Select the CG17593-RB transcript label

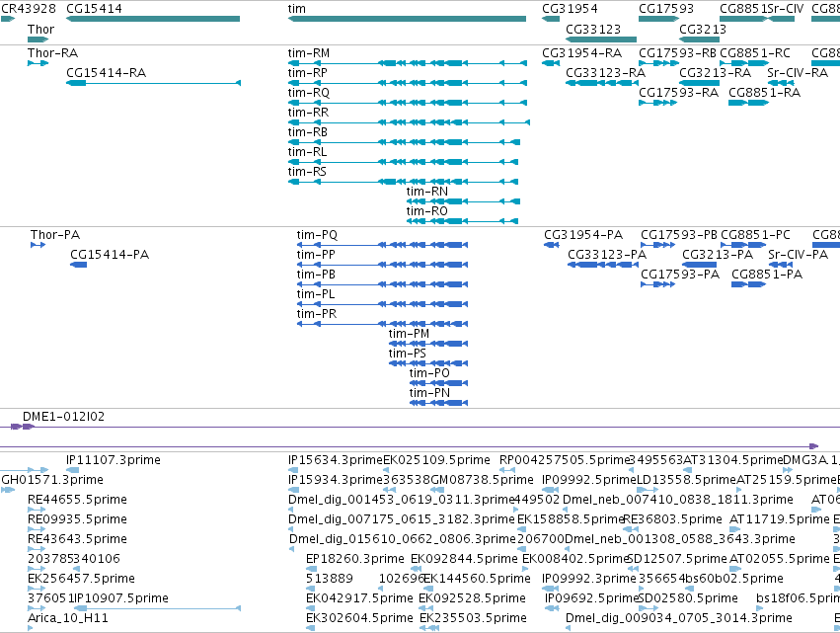(x=677, y=53)
